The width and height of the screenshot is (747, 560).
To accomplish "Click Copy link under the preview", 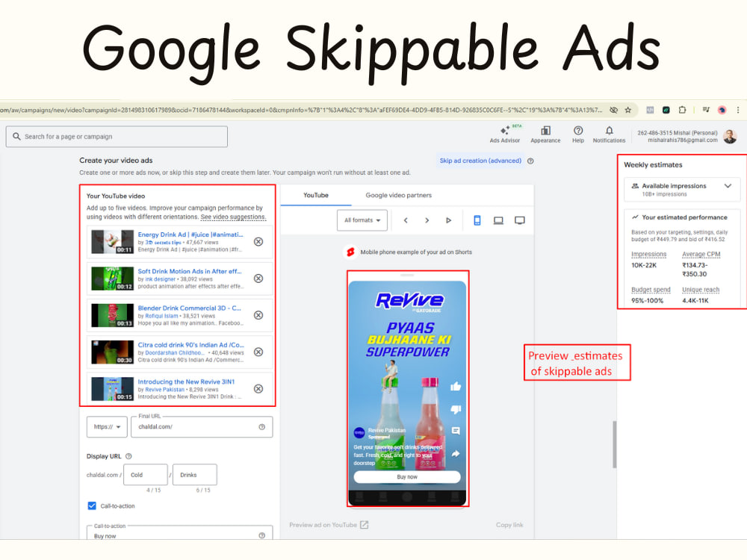I will 509,525.
